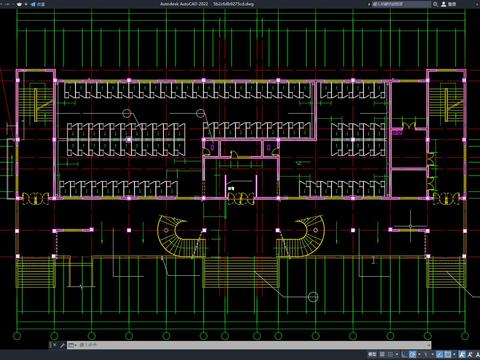480x360 pixels.
Task: Click the object snap tracking icon
Action: (x=440, y=354)
